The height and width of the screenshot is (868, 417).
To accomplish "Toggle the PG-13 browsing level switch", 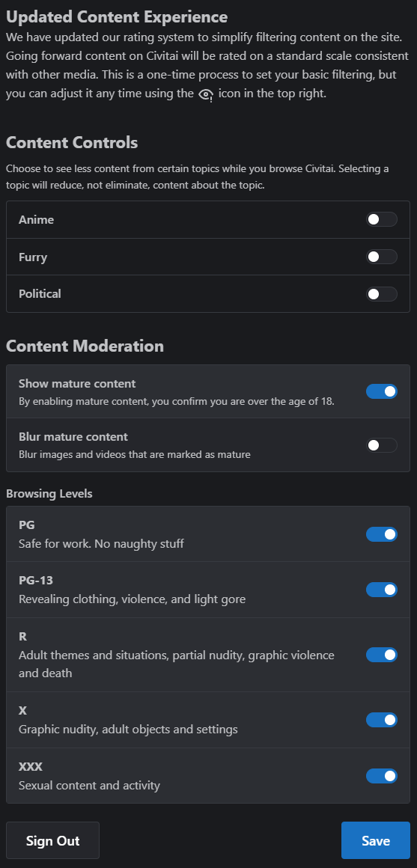I will click(382, 590).
